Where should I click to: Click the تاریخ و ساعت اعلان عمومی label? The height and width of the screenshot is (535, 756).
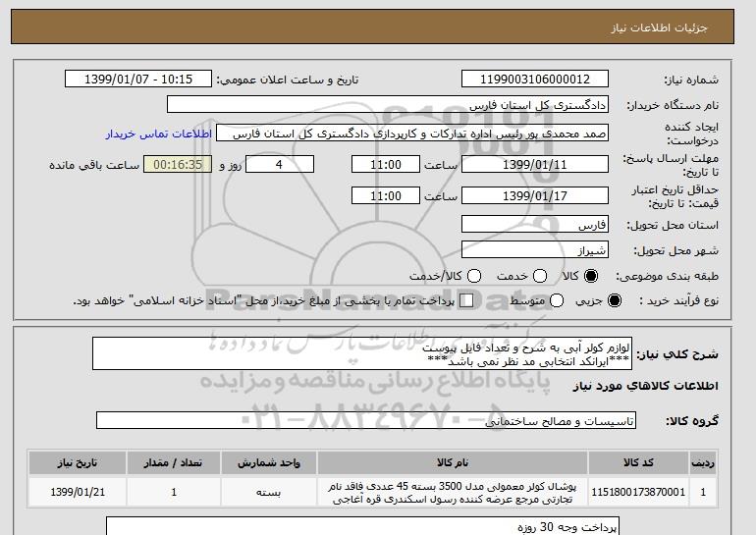[288, 80]
